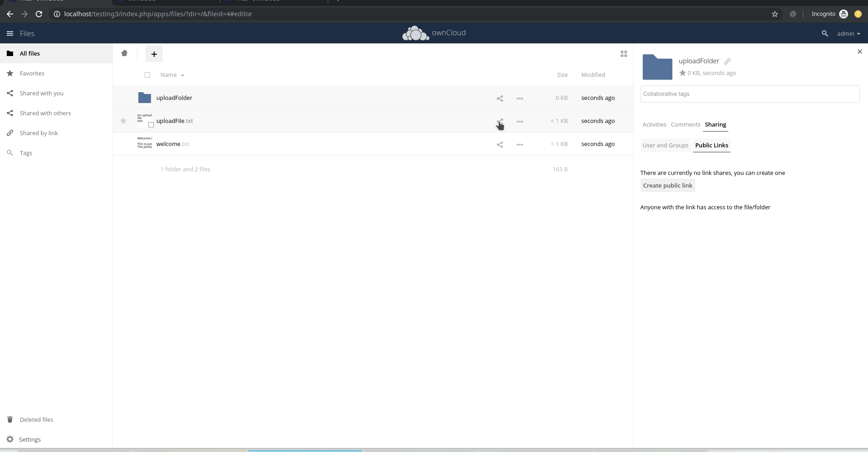The height and width of the screenshot is (452, 868).
Task: Focus the Collaborative tags input field
Action: pos(750,94)
